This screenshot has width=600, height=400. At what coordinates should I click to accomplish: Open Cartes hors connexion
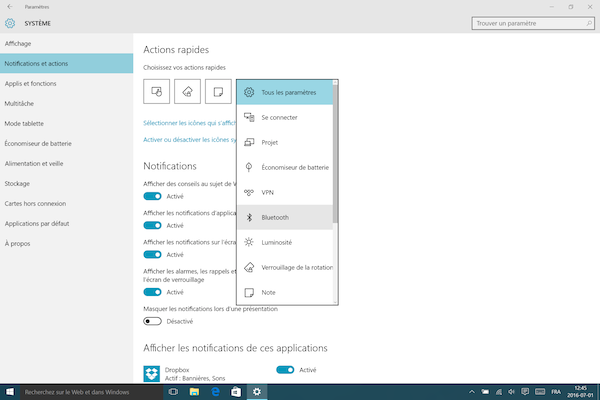(67, 203)
